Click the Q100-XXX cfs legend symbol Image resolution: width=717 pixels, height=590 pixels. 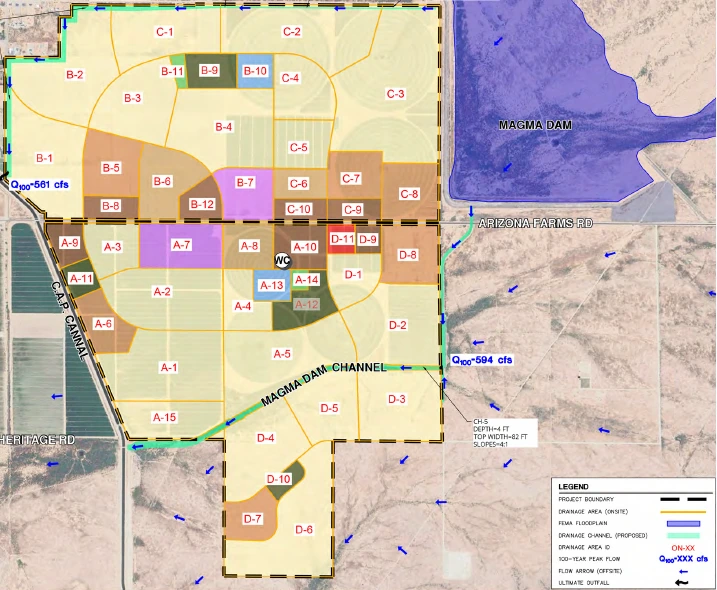[684, 559]
